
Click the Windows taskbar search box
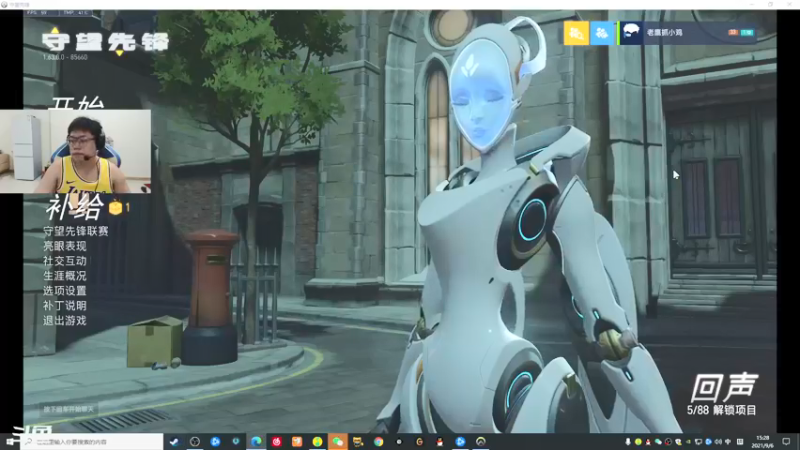click(93, 442)
